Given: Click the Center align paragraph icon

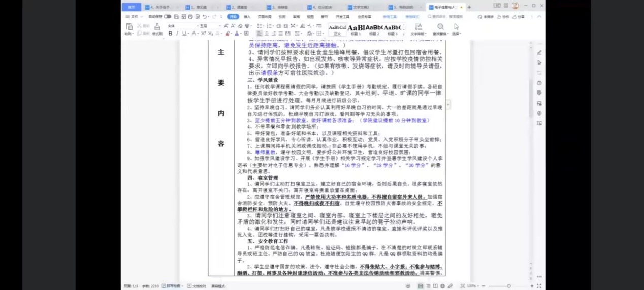Looking at the screenshot, I should pyautogui.click(x=267, y=34).
